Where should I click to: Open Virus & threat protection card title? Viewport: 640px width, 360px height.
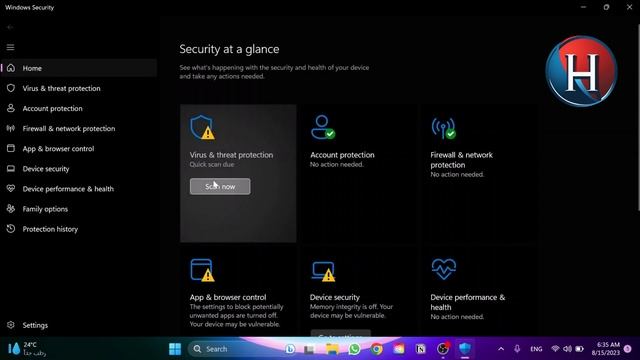click(x=231, y=155)
